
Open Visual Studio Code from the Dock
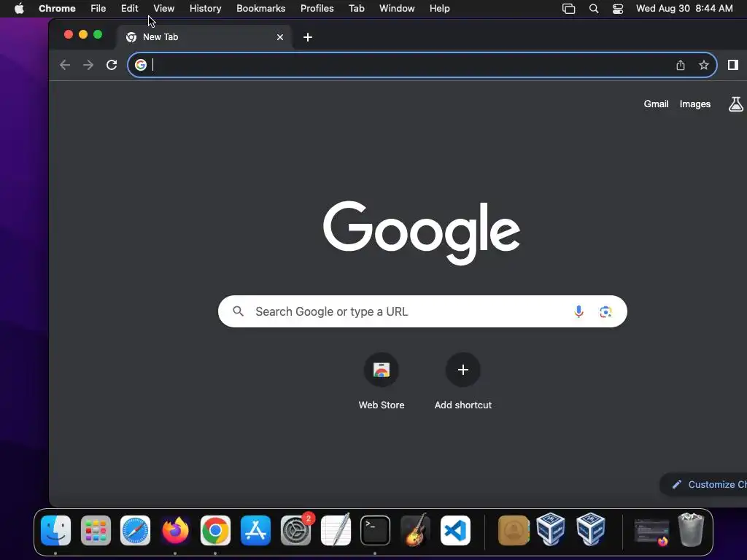tap(455, 531)
